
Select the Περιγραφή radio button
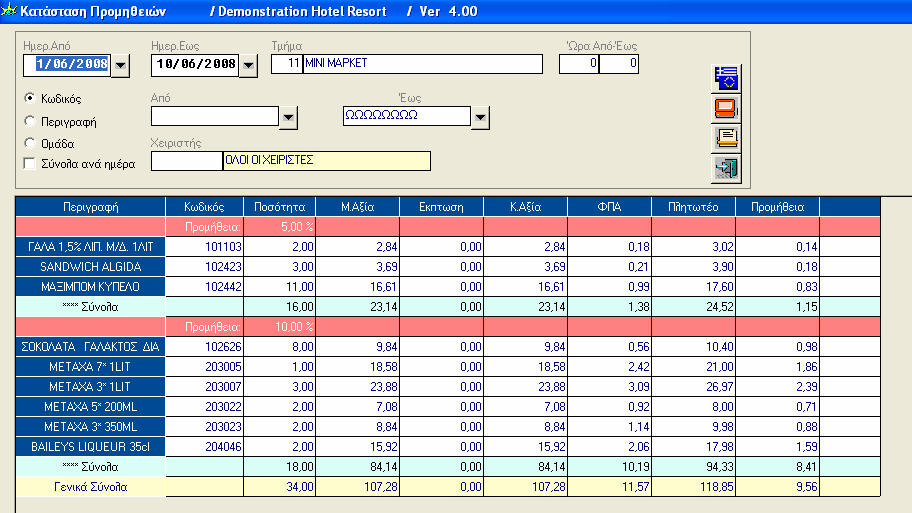pos(30,121)
